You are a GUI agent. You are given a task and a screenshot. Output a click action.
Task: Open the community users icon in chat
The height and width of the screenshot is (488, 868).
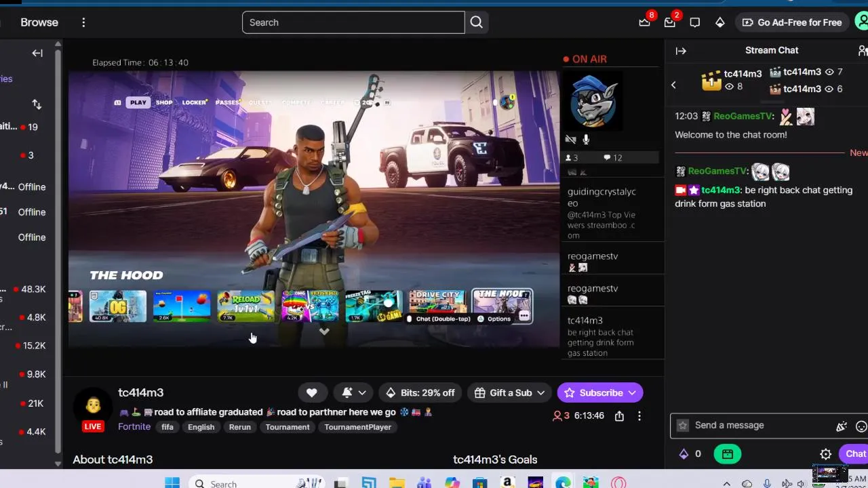(863, 51)
